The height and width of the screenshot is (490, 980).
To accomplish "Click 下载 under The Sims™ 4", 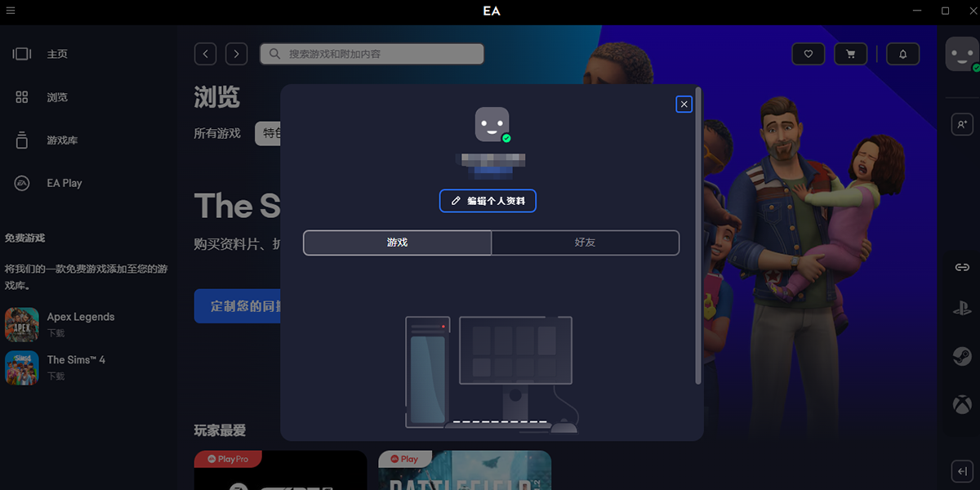I will pyautogui.click(x=56, y=376).
